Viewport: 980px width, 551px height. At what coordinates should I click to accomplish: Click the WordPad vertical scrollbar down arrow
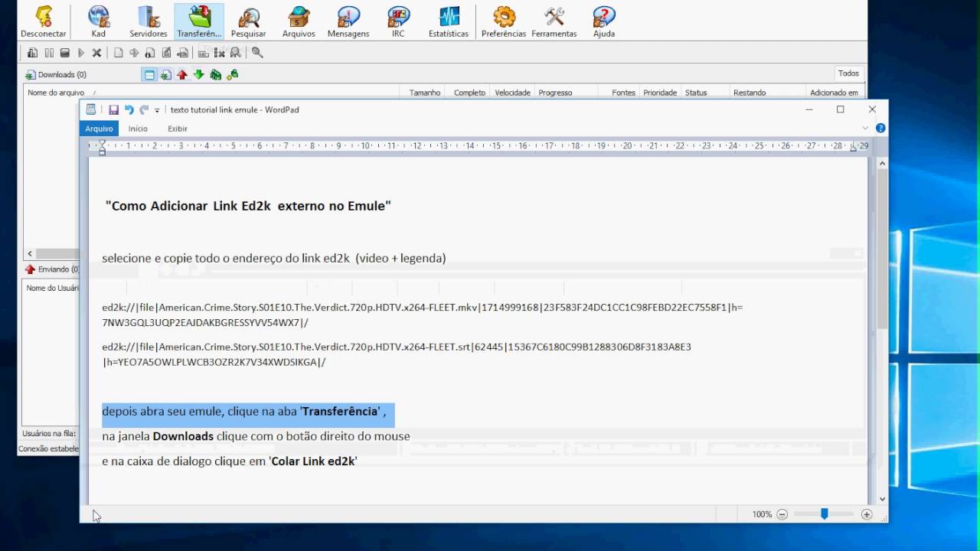coord(882,499)
